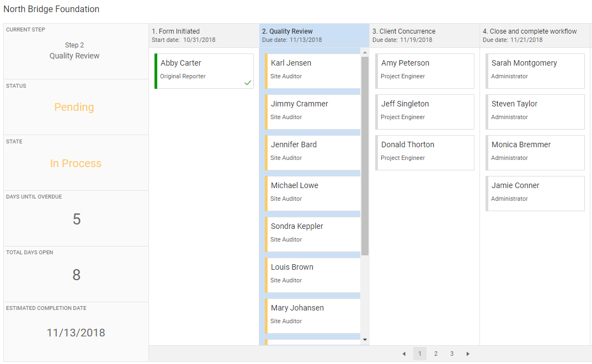Jump to page 2 of workflow steps

pos(436,354)
